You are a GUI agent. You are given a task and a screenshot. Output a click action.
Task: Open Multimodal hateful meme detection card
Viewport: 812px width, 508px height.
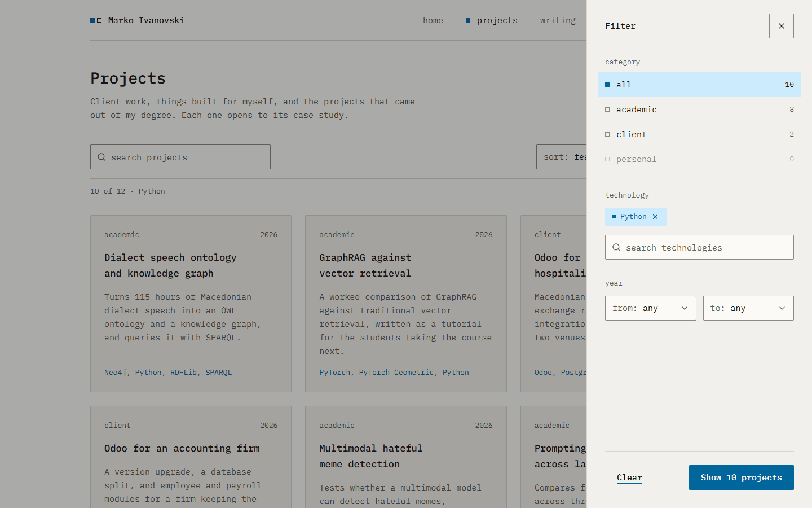406,457
